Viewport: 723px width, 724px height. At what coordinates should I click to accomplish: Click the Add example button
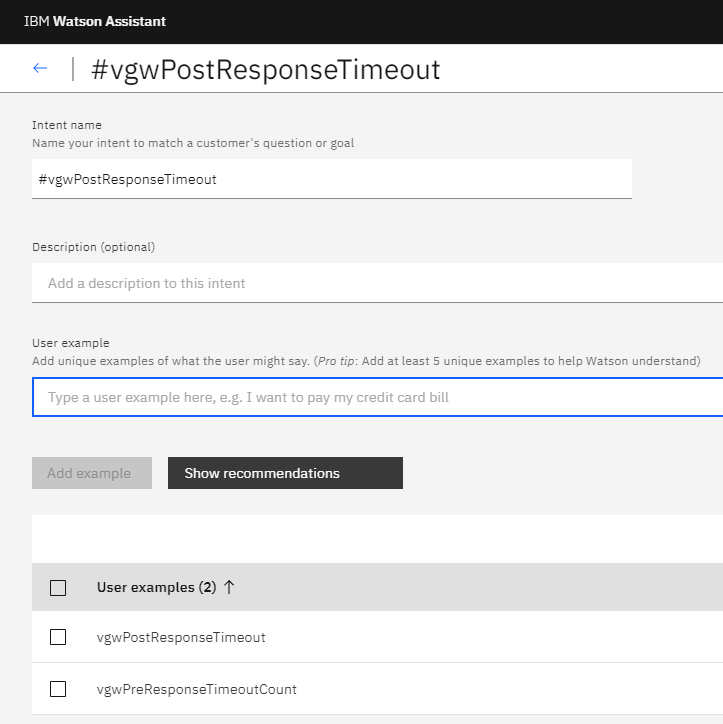click(x=92, y=473)
